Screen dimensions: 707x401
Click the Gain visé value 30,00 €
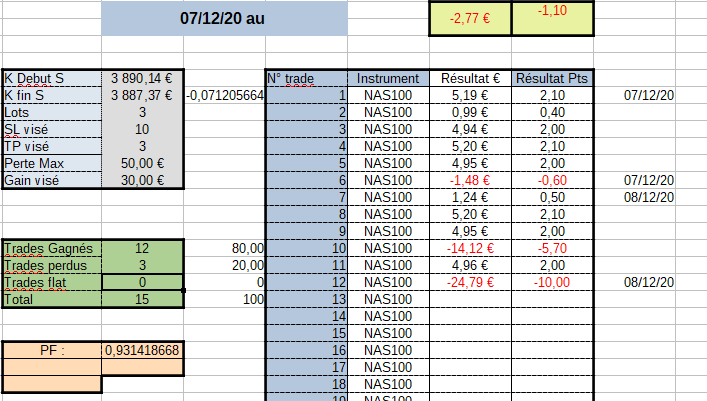coord(142,180)
